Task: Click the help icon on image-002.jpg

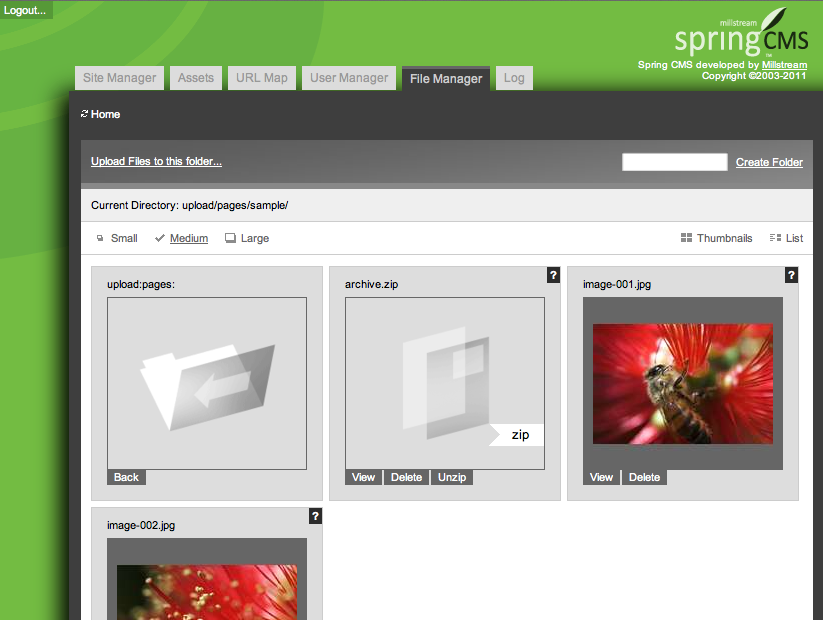Action: (x=315, y=516)
